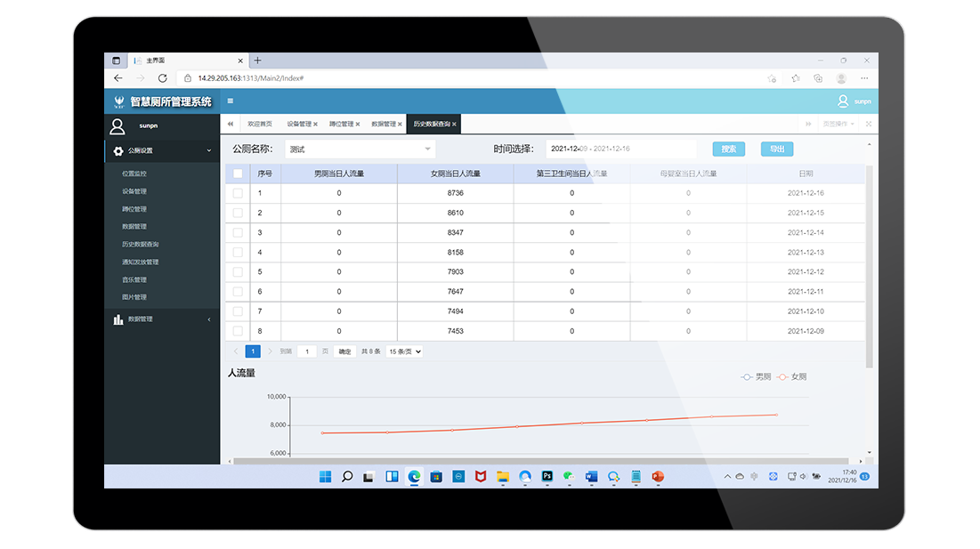Open browser settings three-dot menu
This screenshot has width=980, height=549.
point(864,78)
